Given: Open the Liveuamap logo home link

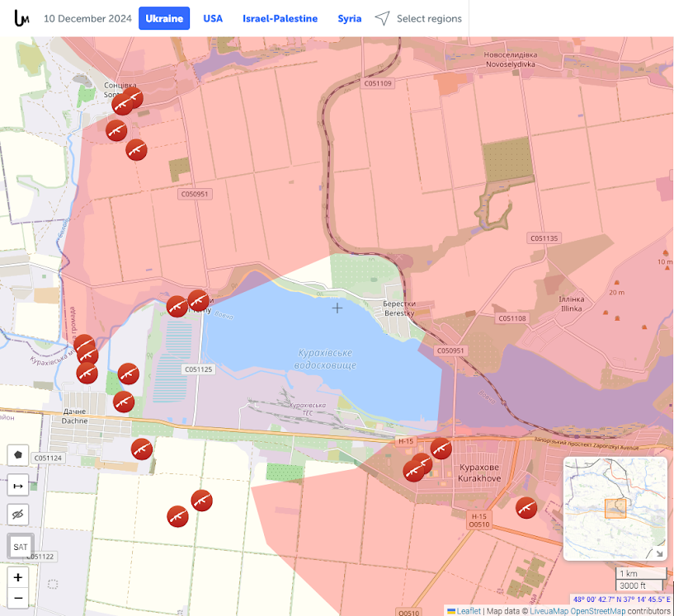Looking at the screenshot, I should (x=21, y=18).
